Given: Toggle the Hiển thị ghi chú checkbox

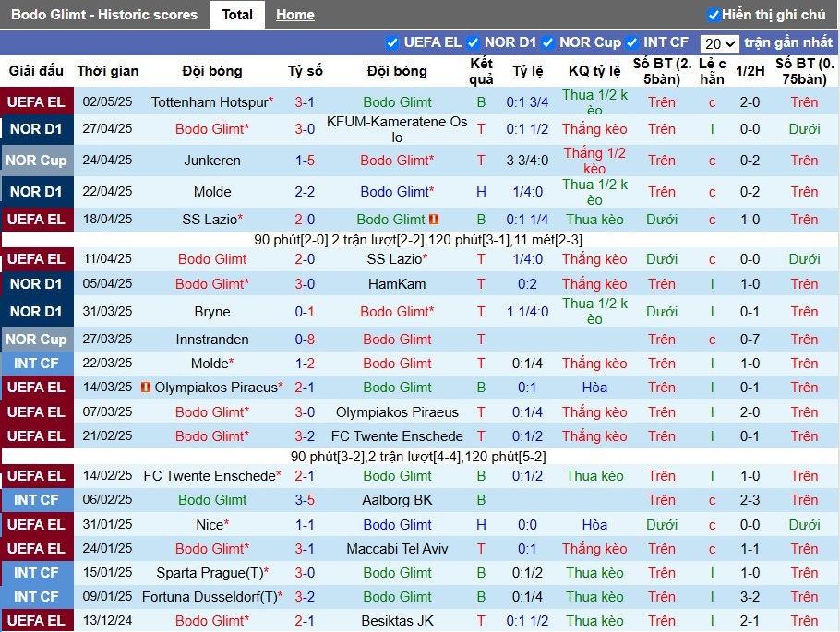Looking at the screenshot, I should point(713,15).
